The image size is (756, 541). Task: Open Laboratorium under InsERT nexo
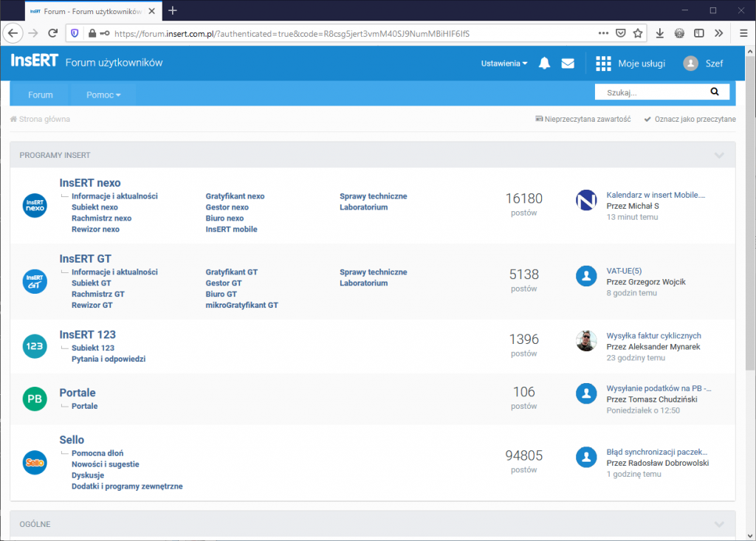pyautogui.click(x=363, y=207)
